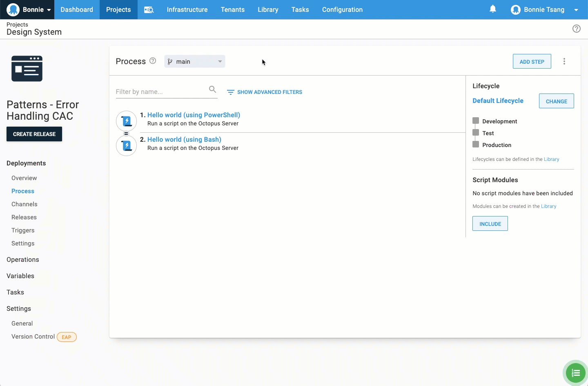Open the Default Lifecycle link
Viewport: 588px width, 386px height.
(498, 100)
